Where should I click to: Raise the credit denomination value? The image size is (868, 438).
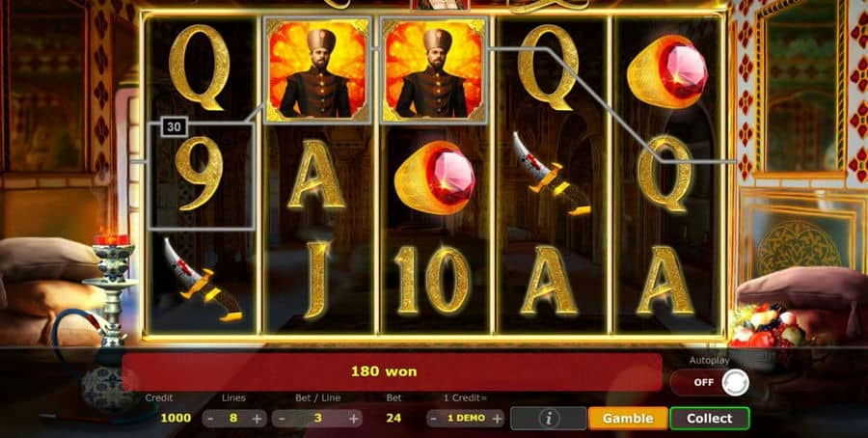(x=497, y=418)
